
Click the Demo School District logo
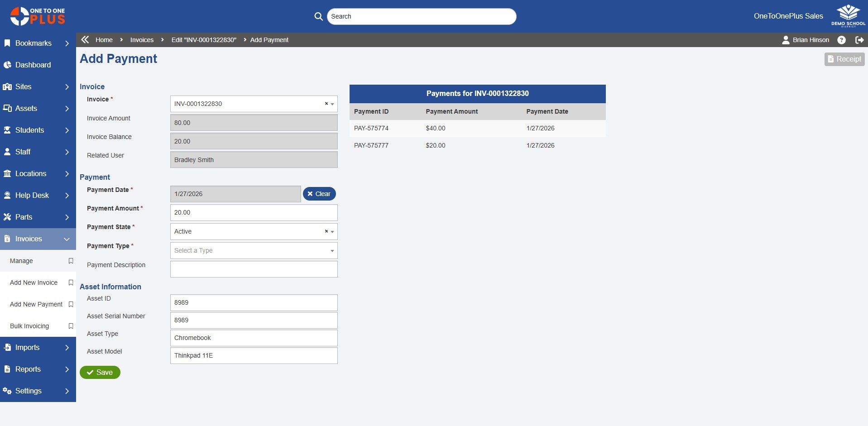(x=848, y=16)
